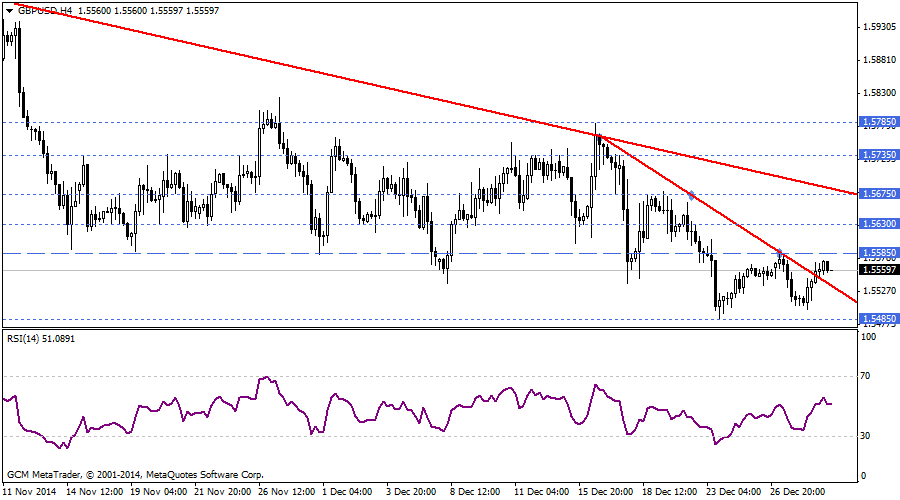Click the 30 level on RSI scale

pos(868,436)
